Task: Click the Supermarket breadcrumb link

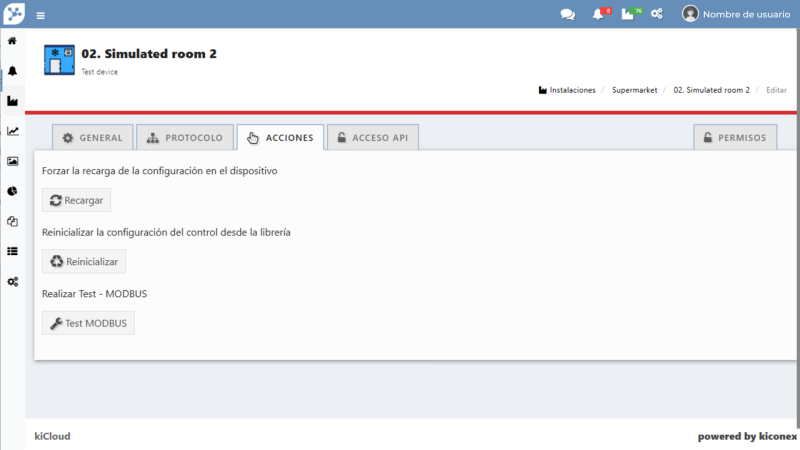Action: [634, 90]
